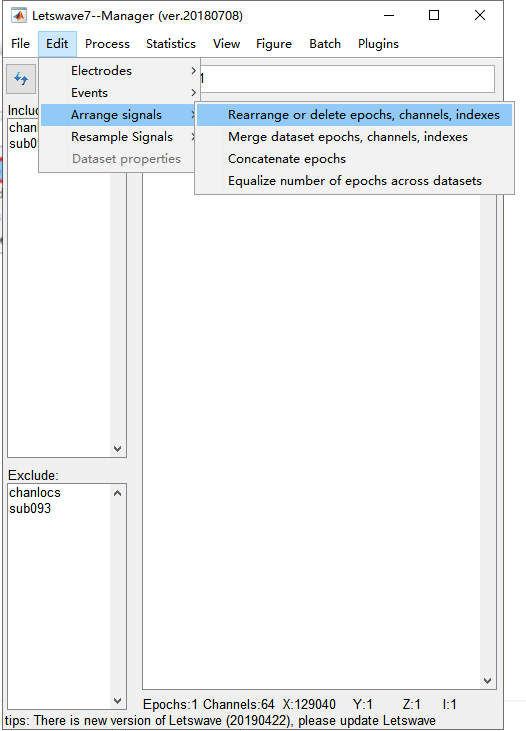Image resolution: width=526 pixels, height=731 pixels.
Task: Click the path input field at top
Action: point(347,78)
